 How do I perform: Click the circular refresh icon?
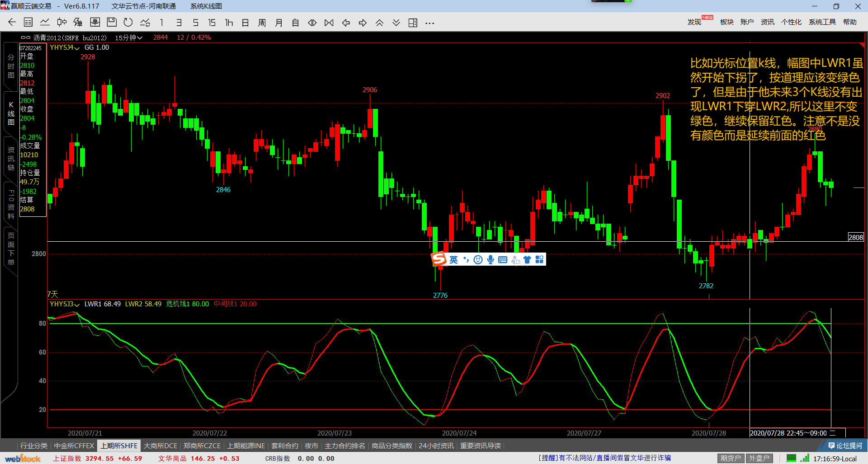pos(128,22)
